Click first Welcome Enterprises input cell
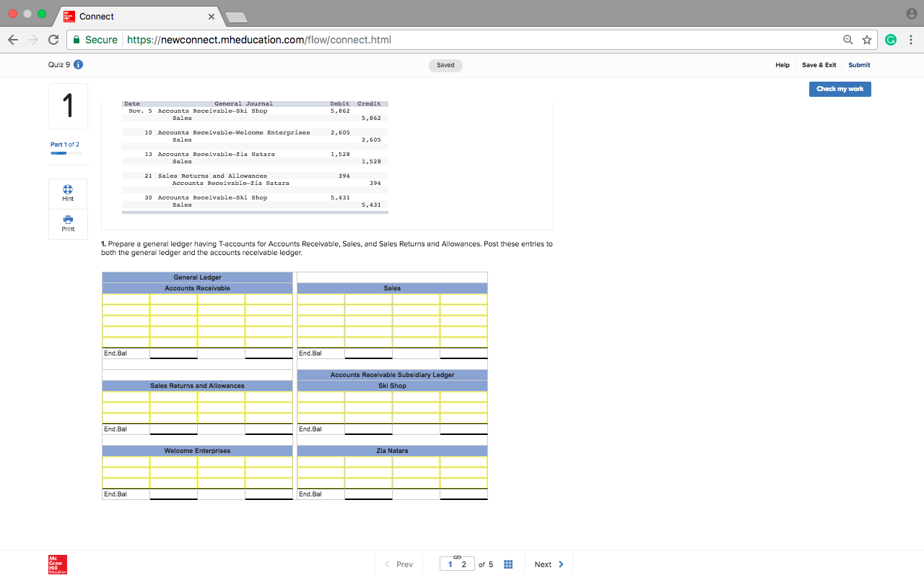 (x=126, y=462)
